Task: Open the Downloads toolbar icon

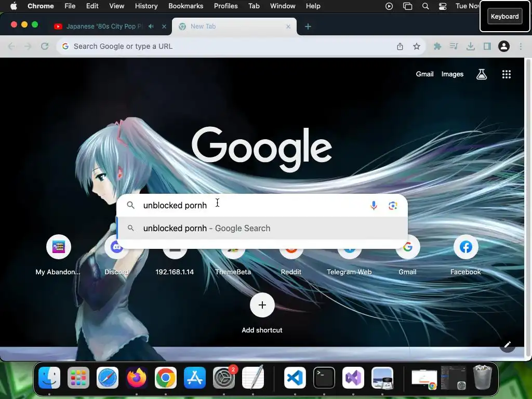Action: pyautogui.click(x=470, y=46)
